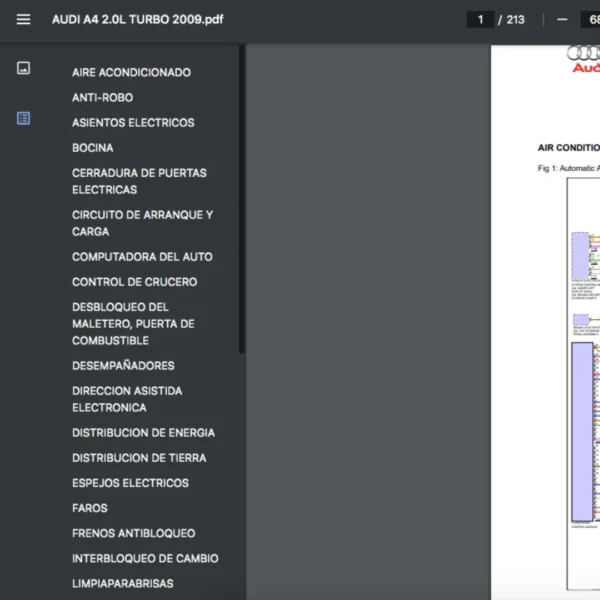600x600 pixels.
Task: Select the BOCINA bookmark
Action: click(92, 148)
